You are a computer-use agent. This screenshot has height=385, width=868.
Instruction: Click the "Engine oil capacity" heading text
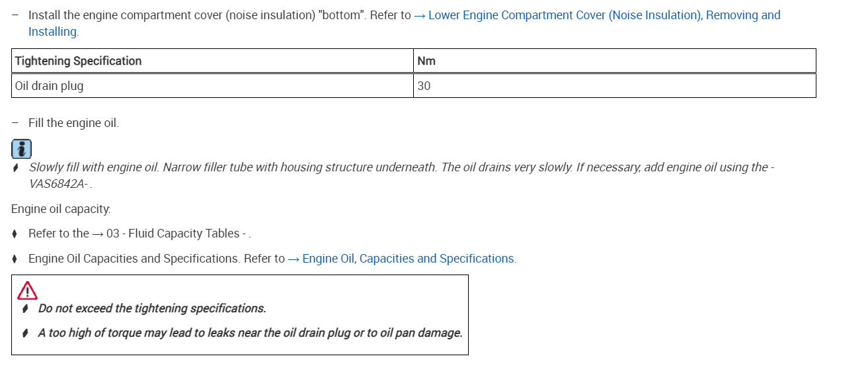[x=61, y=209]
